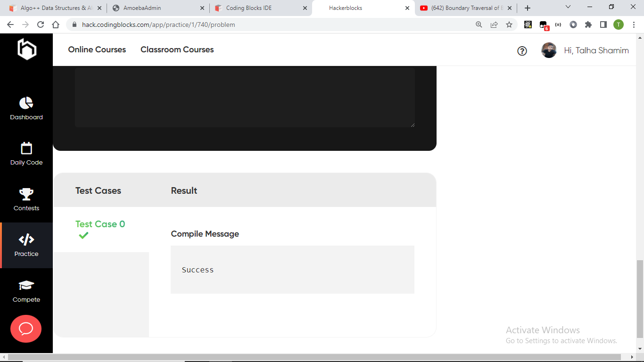The height and width of the screenshot is (362, 644).
Task: Open the red chat bubble button
Action: 26,329
